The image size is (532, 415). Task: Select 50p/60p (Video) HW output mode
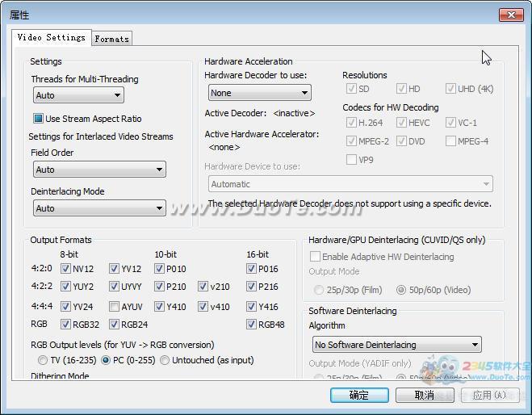click(401, 290)
